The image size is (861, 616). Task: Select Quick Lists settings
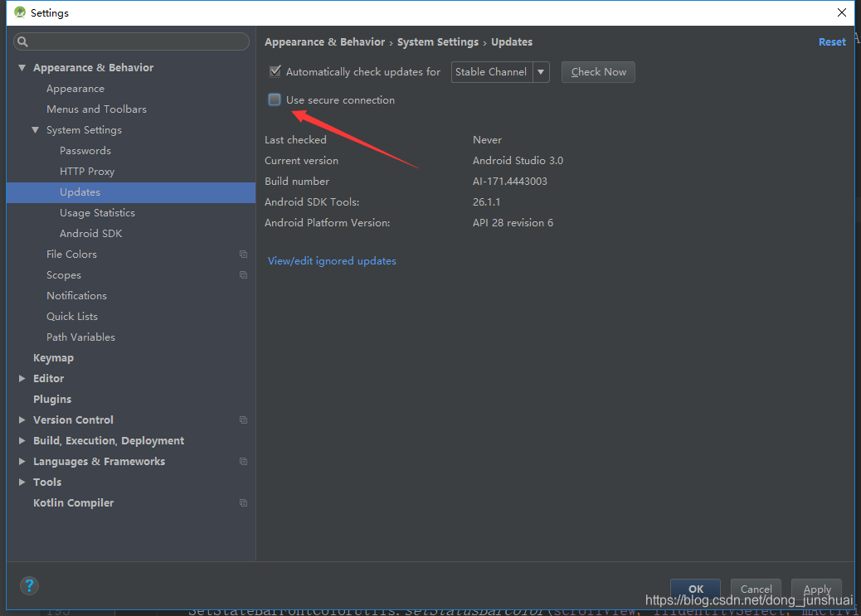tap(72, 316)
